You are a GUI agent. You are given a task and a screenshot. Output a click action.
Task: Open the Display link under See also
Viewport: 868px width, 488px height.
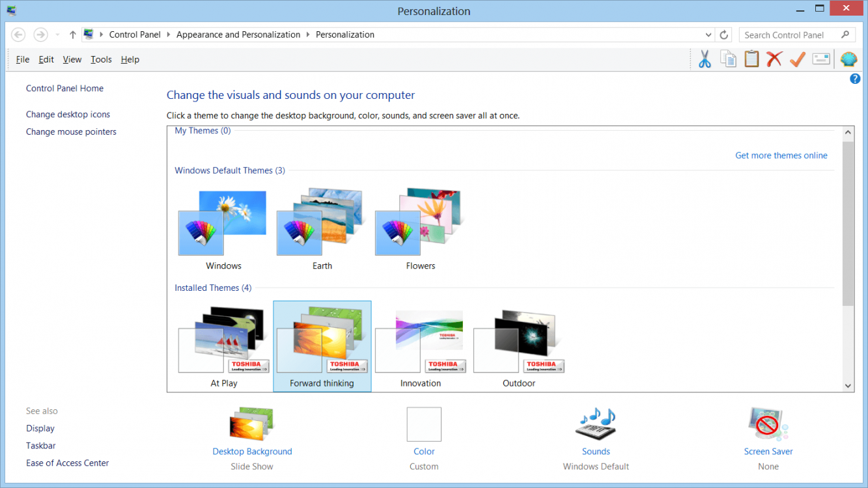point(40,428)
